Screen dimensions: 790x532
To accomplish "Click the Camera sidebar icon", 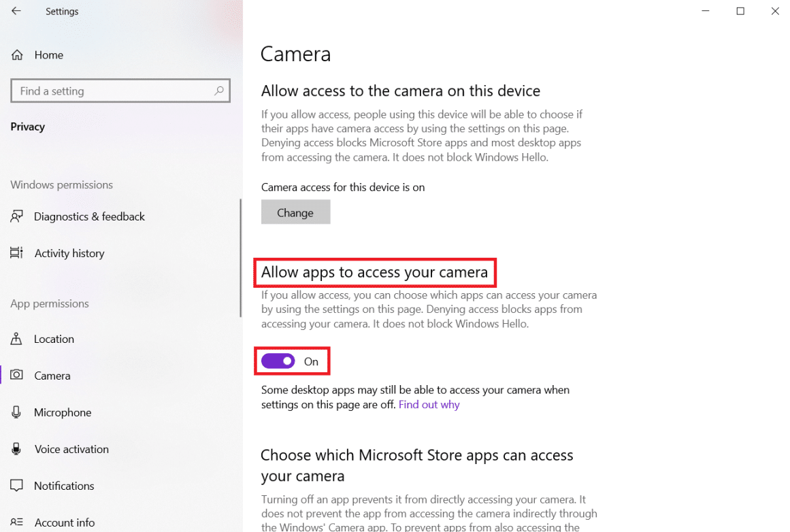I will (16, 376).
